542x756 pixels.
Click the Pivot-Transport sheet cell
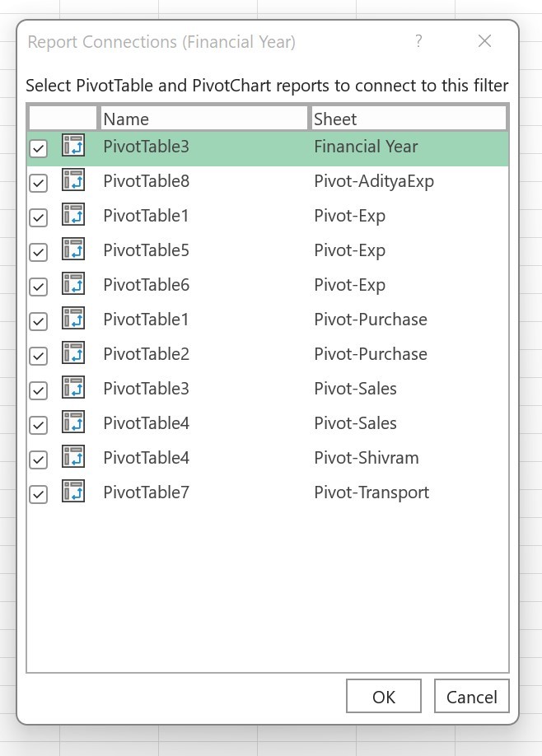371,492
